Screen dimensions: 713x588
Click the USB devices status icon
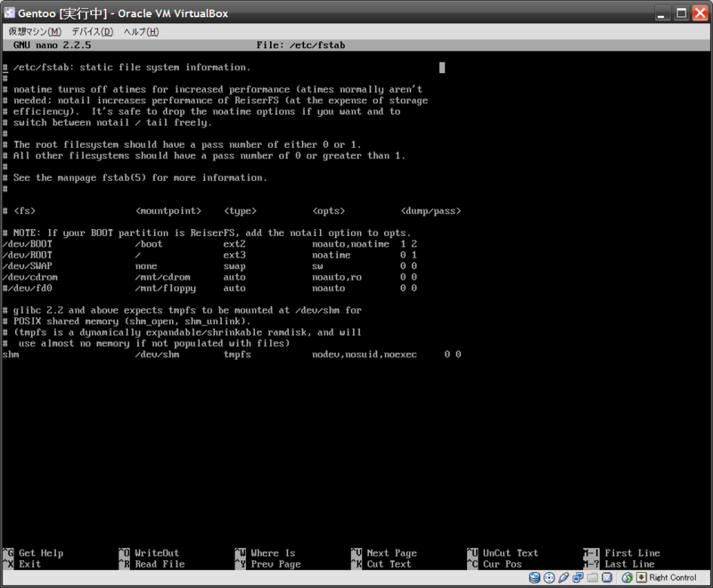563,577
